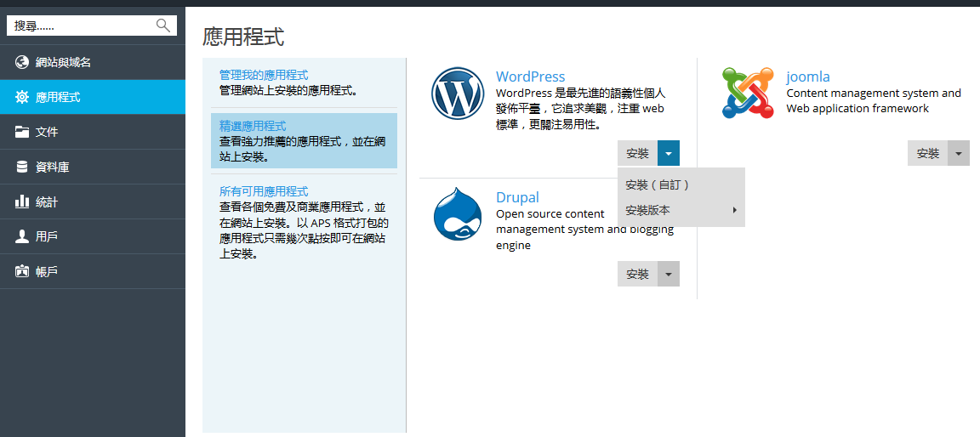Click the folder icon for 文件
This screenshot has width=980, height=437.
[x=22, y=132]
